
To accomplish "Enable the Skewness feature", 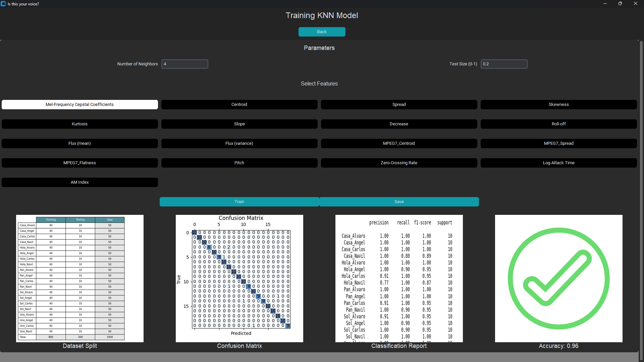I will pos(558,104).
